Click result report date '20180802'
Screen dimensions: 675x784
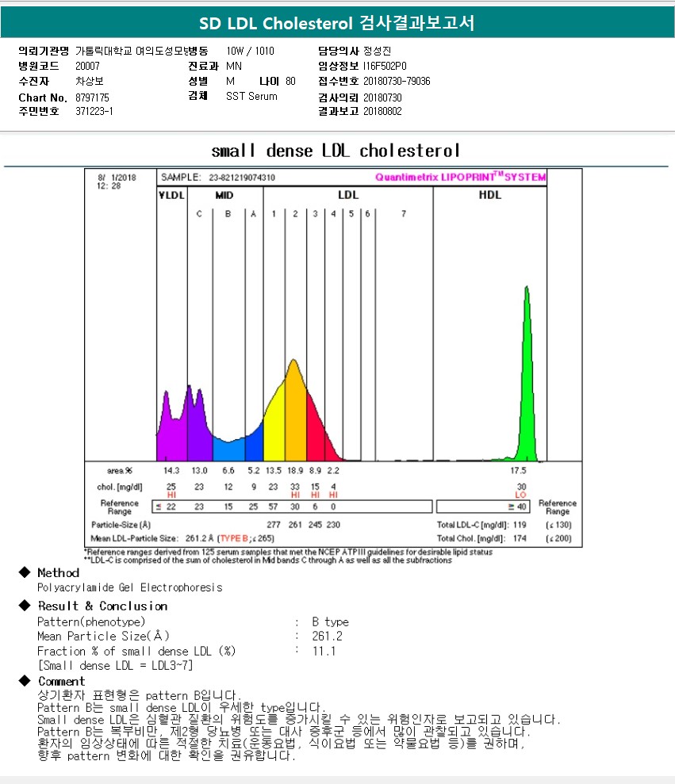[382, 111]
